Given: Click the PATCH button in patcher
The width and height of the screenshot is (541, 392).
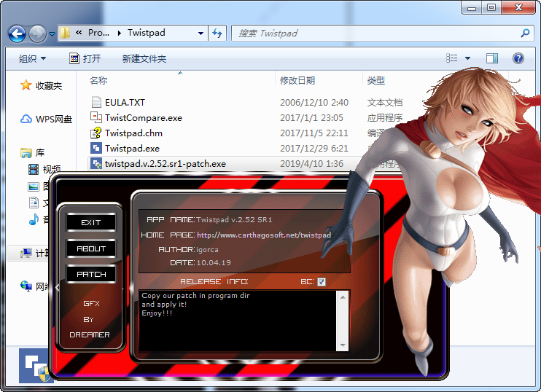Looking at the screenshot, I should point(91,274).
